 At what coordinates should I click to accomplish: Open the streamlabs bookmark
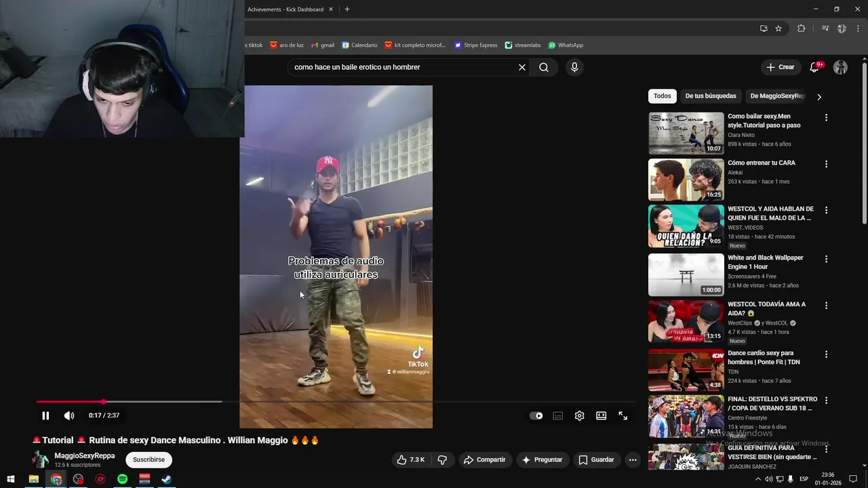[x=523, y=45]
